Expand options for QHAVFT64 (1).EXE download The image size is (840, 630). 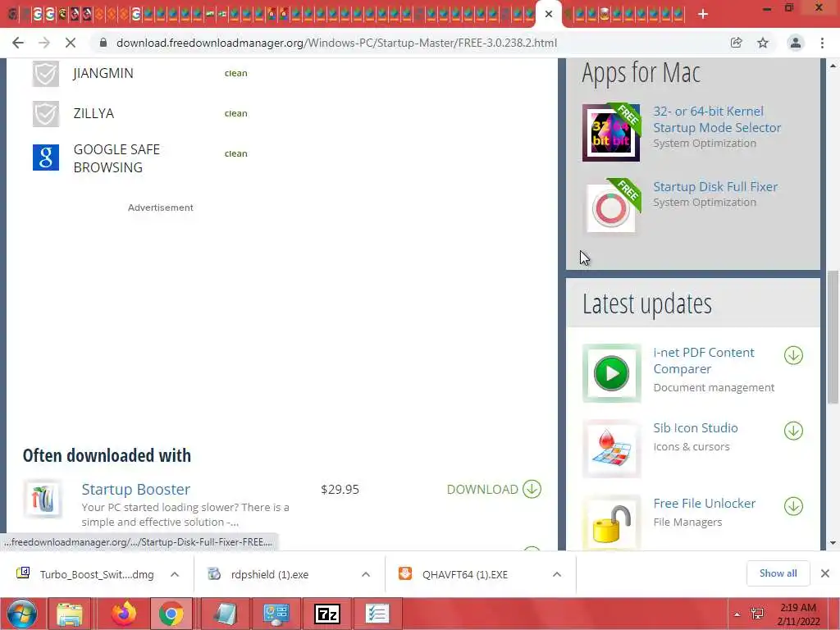pos(557,574)
